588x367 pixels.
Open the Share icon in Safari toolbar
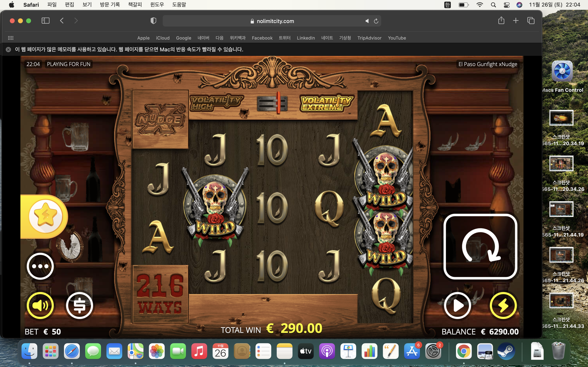coord(501,21)
